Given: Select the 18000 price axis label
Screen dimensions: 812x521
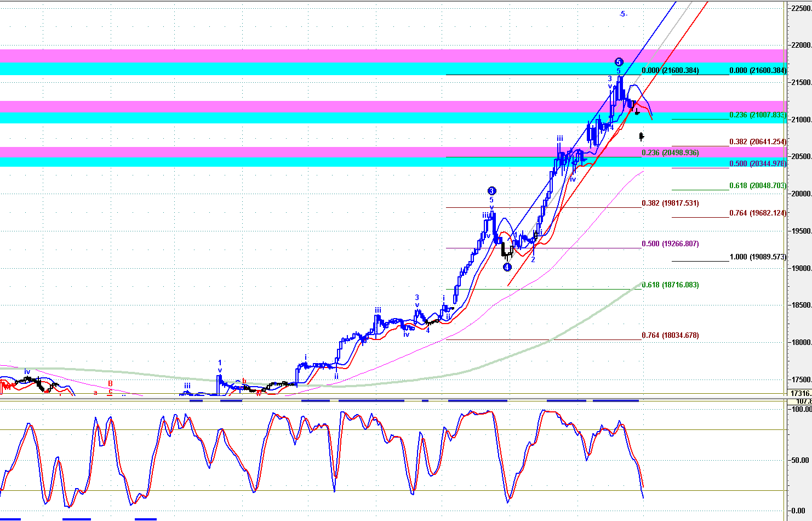Looking at the screenshot, I should 800,342.
